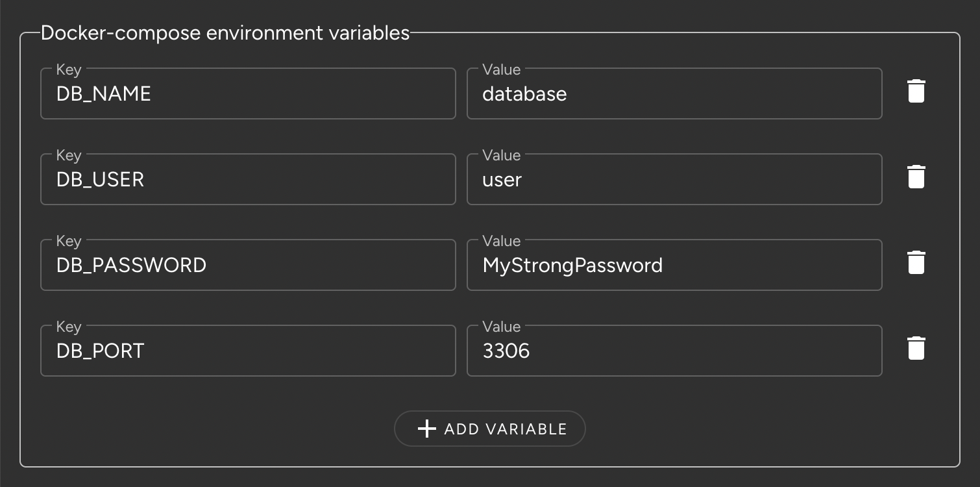Viewport: 980px width, 487px height.
Task: Delete the DB_USER variable row
Action: (x=916, y=177)
